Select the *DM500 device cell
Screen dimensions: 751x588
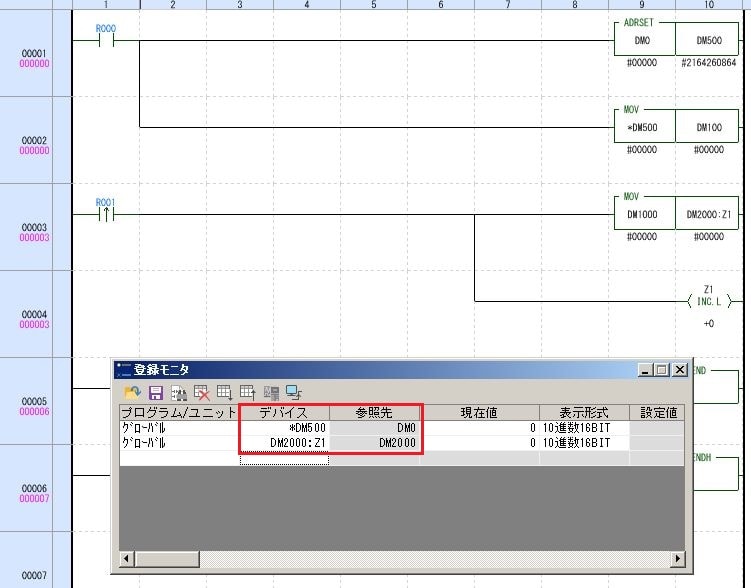coord(283,427)
